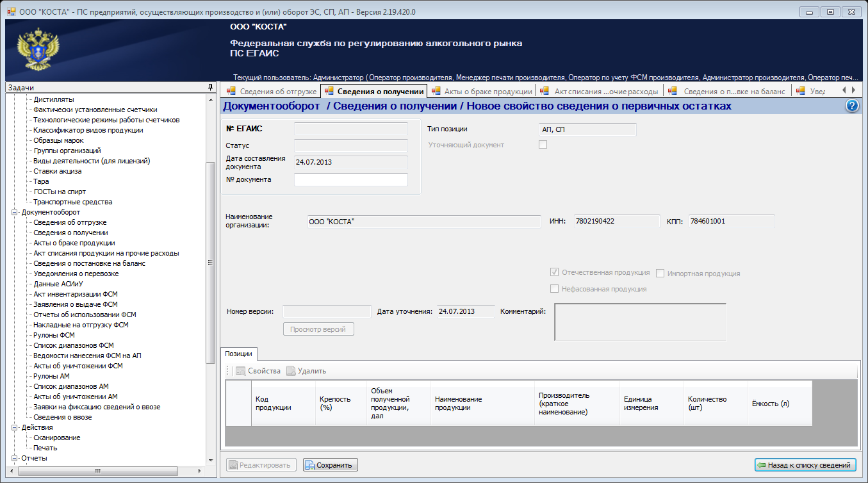Viewport: 868px width, 483px height.
Task: Click the Комментарий text area
Action: click(x=640, y=322)
